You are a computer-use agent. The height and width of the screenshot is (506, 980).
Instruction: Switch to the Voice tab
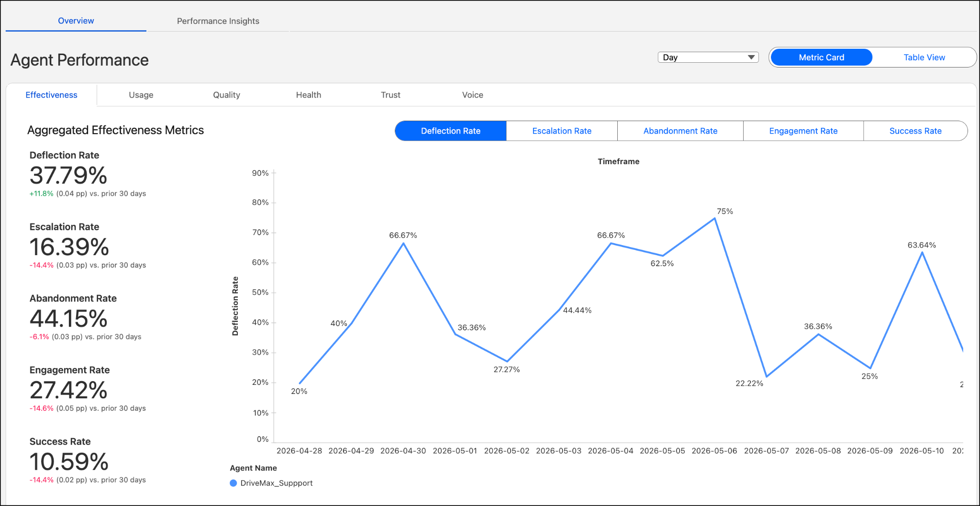472,95
